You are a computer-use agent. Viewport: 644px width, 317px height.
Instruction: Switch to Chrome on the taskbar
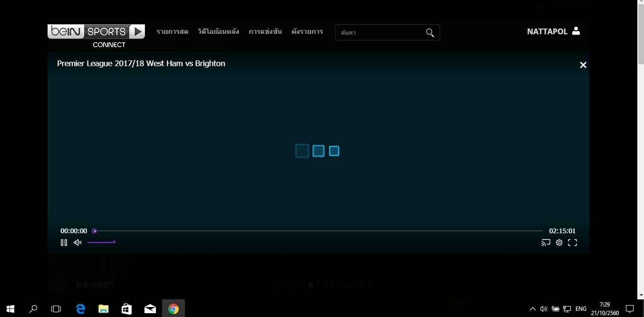pos(173,308)
